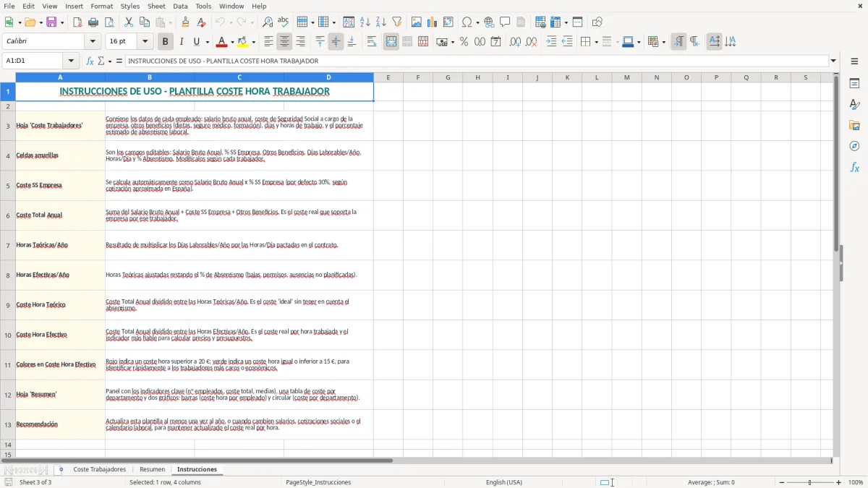
Task: Clear direct formatting
Action: (201, 22)
